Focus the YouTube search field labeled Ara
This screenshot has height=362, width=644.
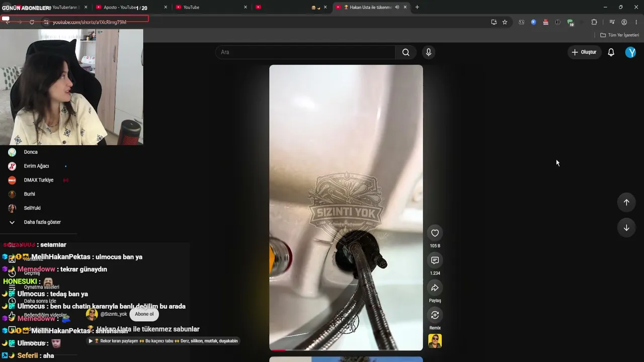[x=305, y=52]
